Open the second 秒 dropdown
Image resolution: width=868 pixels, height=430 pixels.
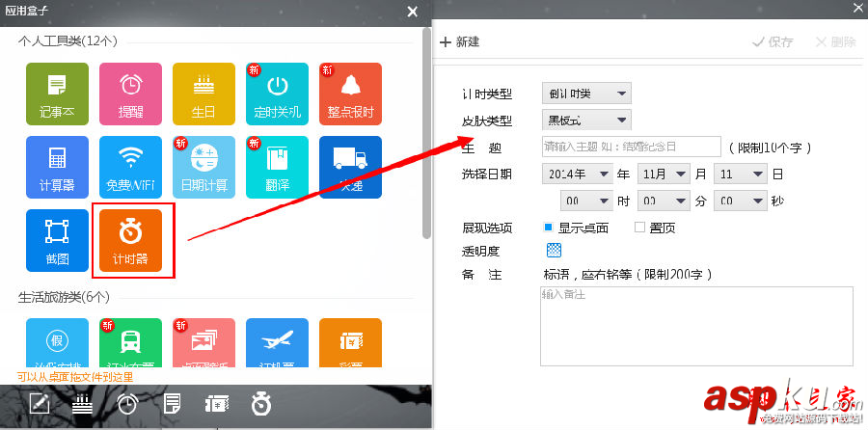point(740,201)
